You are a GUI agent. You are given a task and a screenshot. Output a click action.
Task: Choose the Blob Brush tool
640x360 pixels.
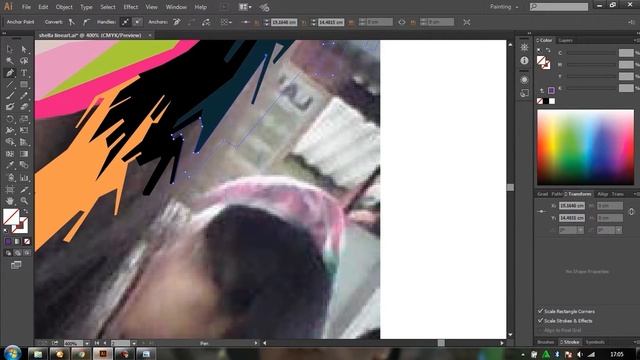[10, 107]
